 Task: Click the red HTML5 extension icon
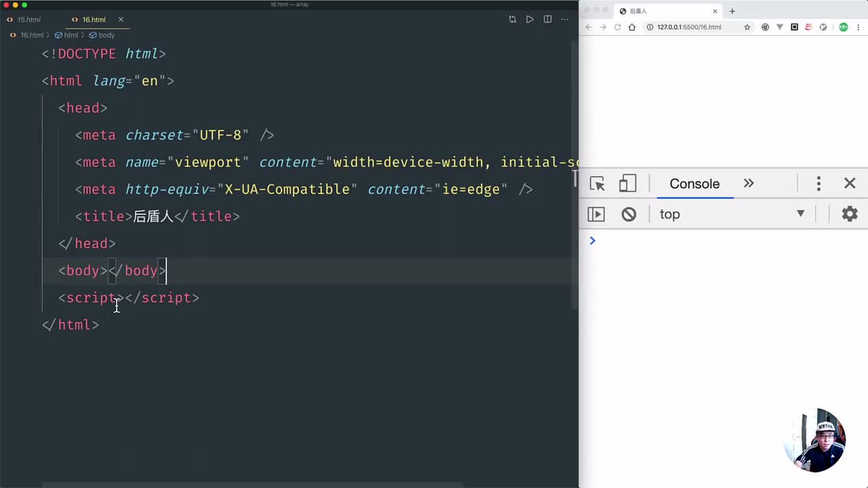point(808,27)
